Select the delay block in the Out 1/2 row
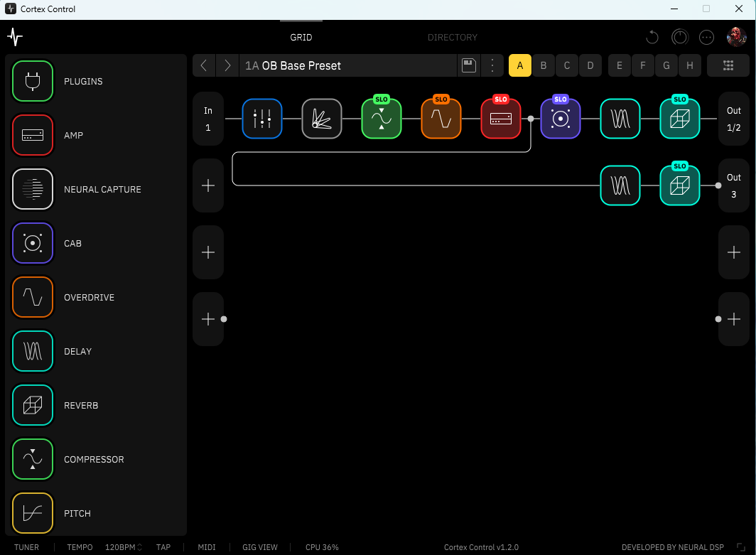The height and width of the screenshot is (555, 756). (x=620, y=119)
